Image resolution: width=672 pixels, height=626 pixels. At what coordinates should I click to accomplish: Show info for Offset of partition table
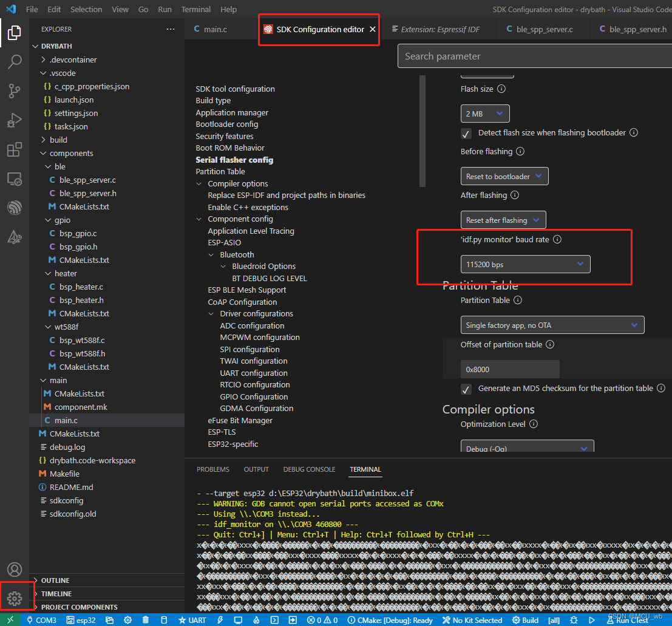(550, 344)
